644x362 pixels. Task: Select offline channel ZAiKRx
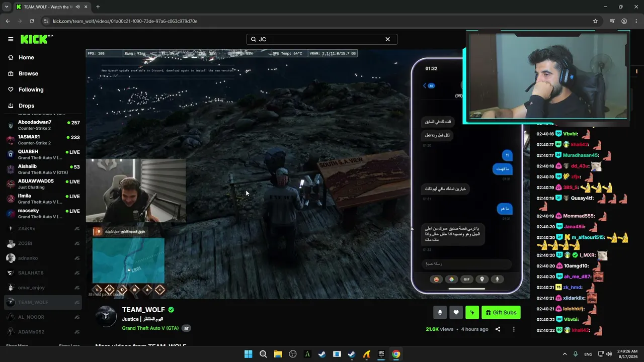(43, 229)
